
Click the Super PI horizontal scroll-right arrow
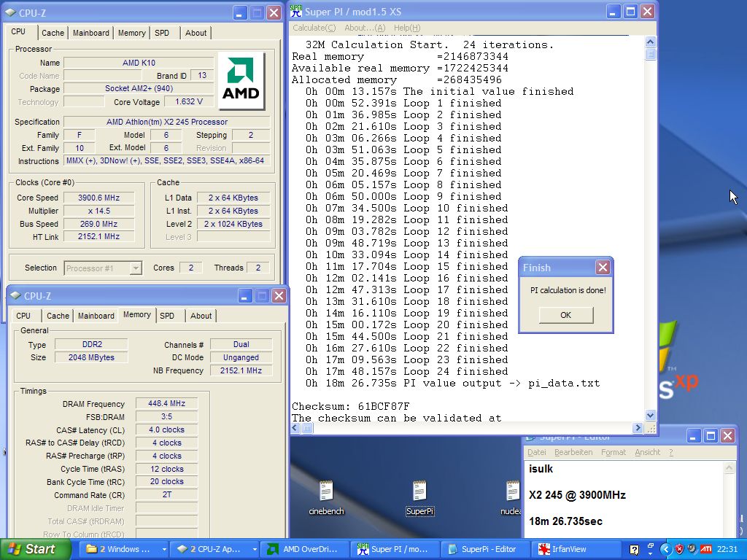pos(638,427)
